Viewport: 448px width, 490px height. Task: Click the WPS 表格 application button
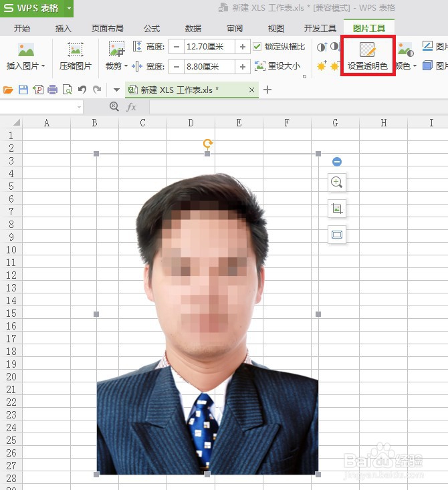click(32, 8)
